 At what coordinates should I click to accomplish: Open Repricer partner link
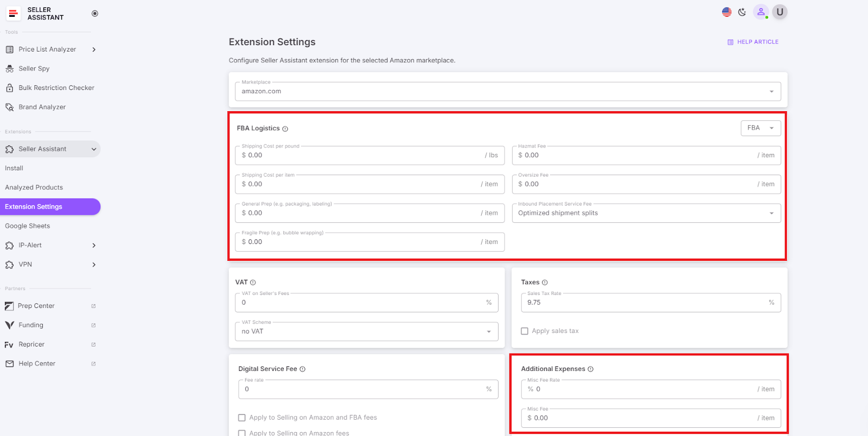click(x=31, y=345)
